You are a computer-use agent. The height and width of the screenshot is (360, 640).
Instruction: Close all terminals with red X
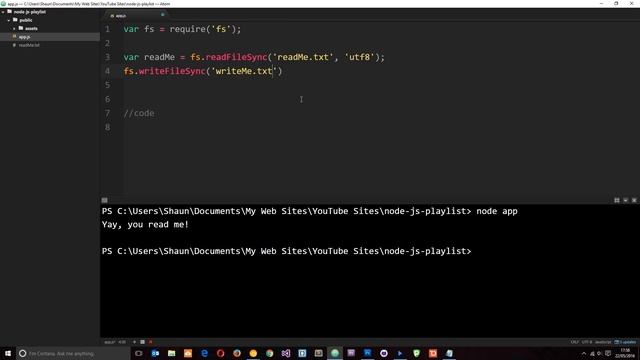point(151,342)
